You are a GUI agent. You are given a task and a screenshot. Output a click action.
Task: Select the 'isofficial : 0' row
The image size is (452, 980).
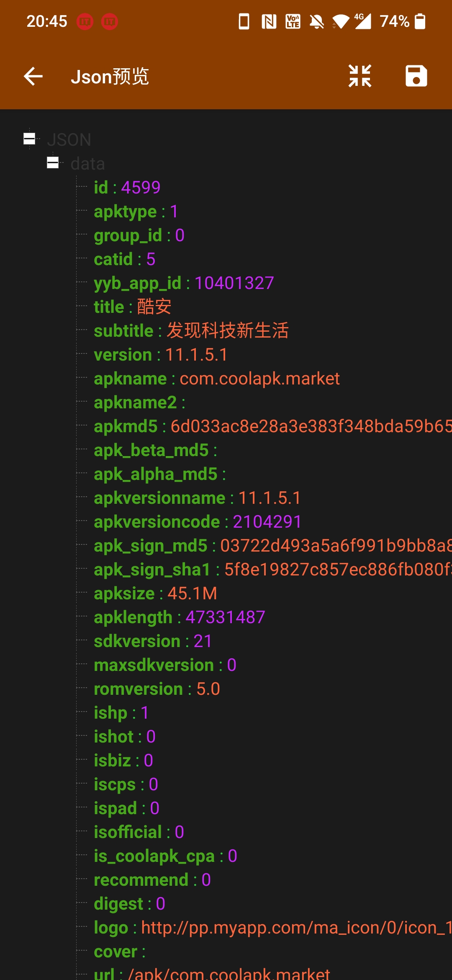tap(139, 832)
